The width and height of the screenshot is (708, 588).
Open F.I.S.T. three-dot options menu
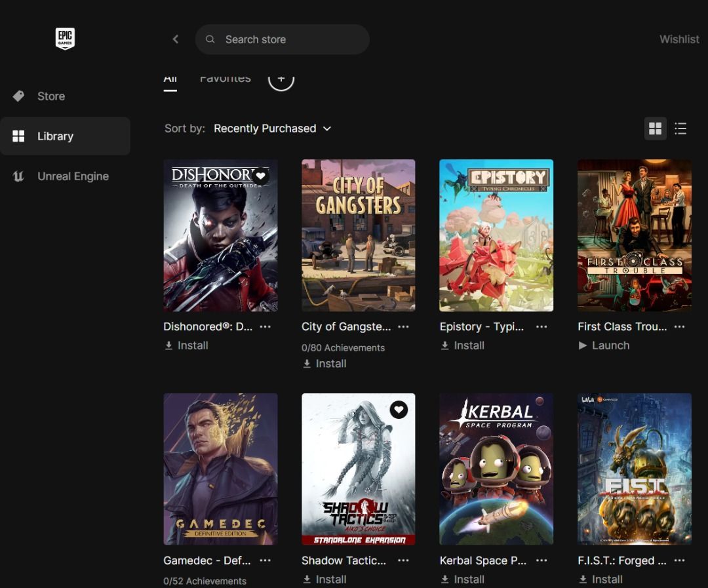click(680, 560)
